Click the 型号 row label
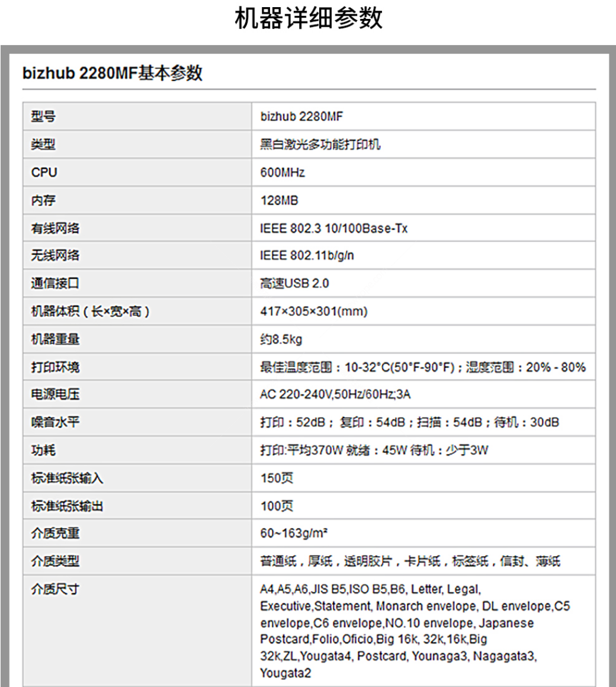The width and height of the screenshot is (616, 687). (x=43, y=117)
